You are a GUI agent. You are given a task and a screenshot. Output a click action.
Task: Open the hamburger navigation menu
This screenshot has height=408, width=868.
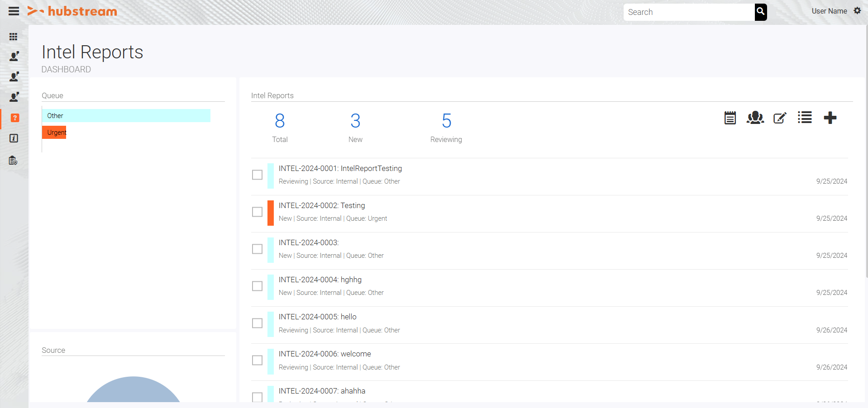(14, 11)
